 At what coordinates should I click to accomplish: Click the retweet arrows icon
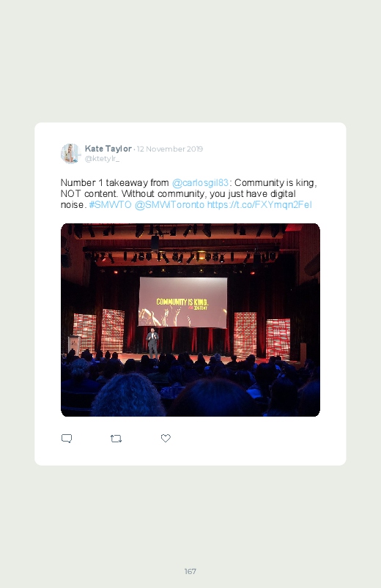[x=116, y=439]
